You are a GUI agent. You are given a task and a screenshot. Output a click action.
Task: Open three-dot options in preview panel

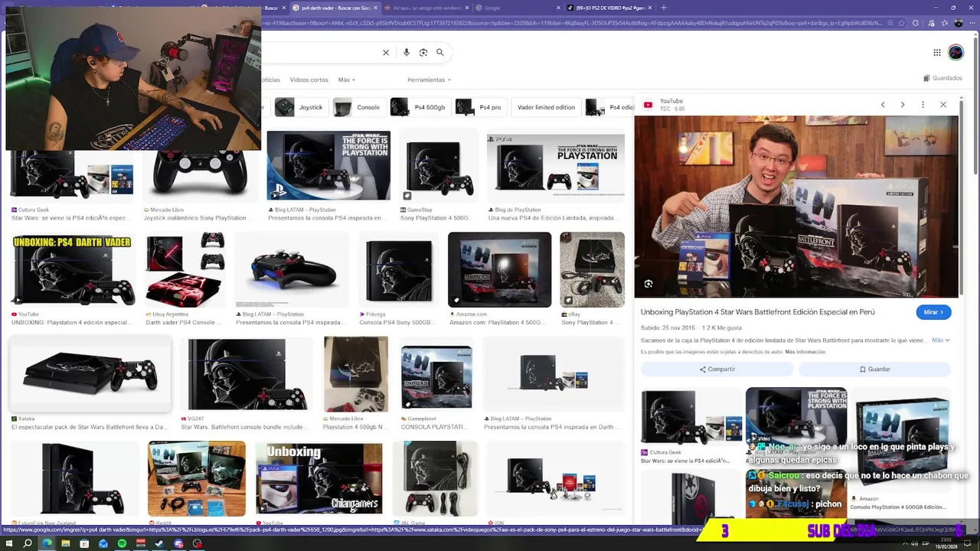tap(923, 105)
